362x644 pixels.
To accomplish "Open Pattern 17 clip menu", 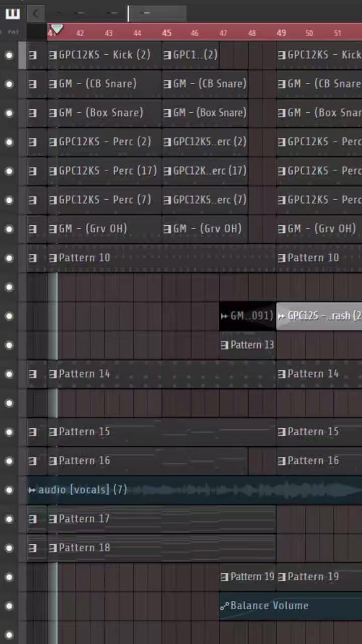I will (53, 519).
